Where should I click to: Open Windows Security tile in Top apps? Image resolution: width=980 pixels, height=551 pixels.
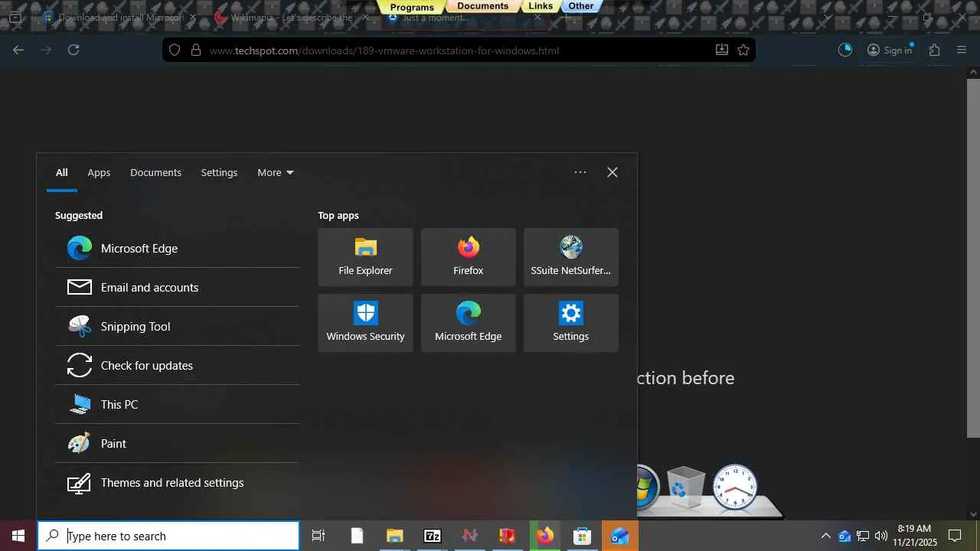pyautogui.click(x=365, y=323)
